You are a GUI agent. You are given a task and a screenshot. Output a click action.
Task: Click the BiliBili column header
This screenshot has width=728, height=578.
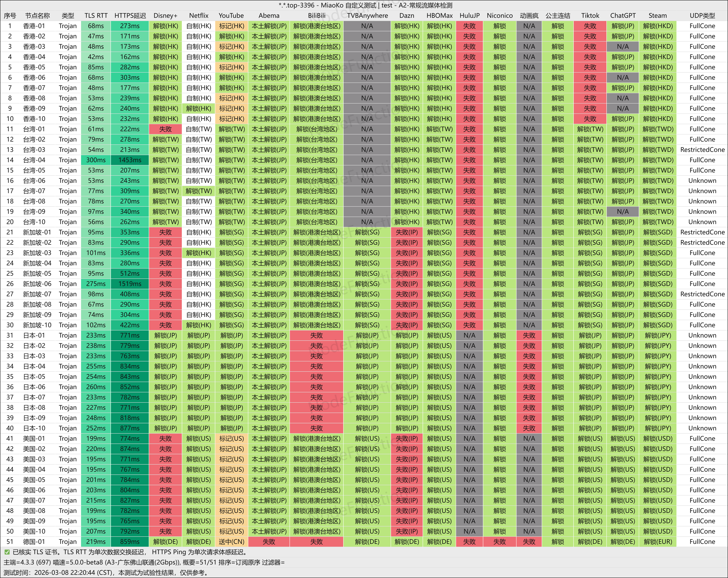tap(317, 15)
